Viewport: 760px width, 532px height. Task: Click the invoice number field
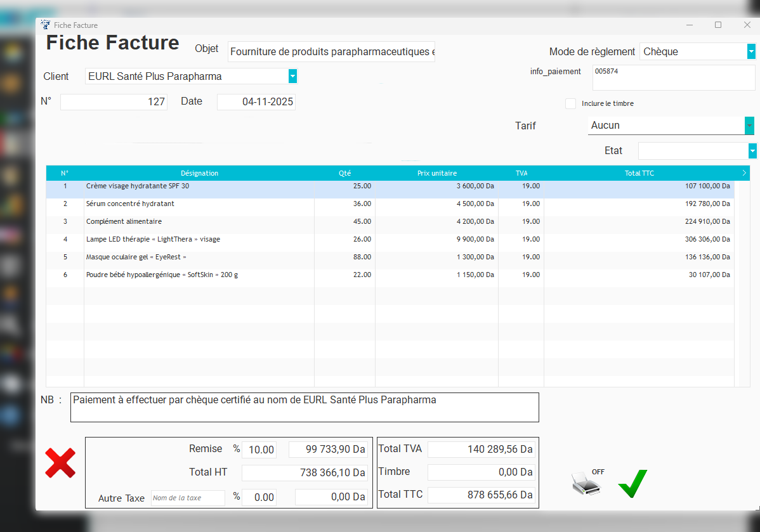point(114,101)
